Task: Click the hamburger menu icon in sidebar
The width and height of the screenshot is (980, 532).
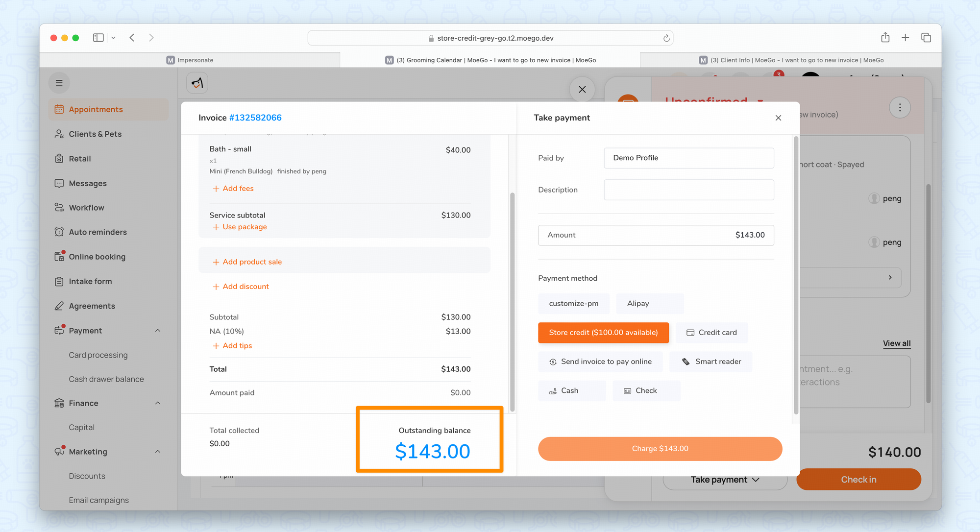Action: [59, 83]
